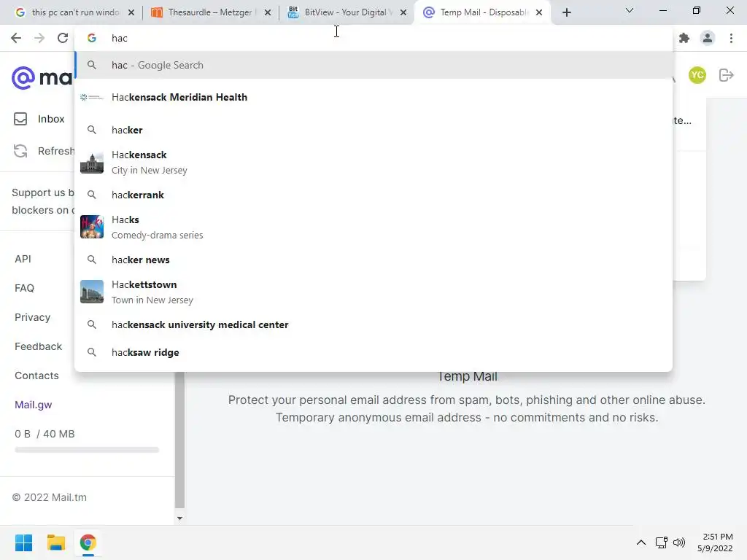This screenshot has height=560, width=747.
Task: Click the API link in sidebar
Action: [x=23, y=259]
